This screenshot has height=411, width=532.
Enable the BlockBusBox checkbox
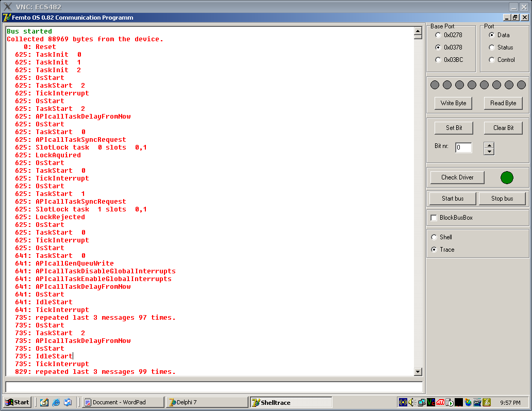click(x=434, y=218)
